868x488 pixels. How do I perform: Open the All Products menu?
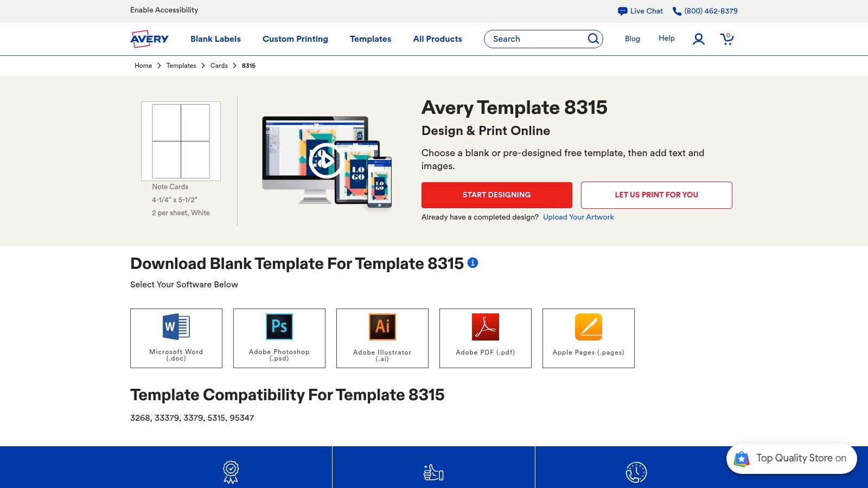tap(438, 39)
